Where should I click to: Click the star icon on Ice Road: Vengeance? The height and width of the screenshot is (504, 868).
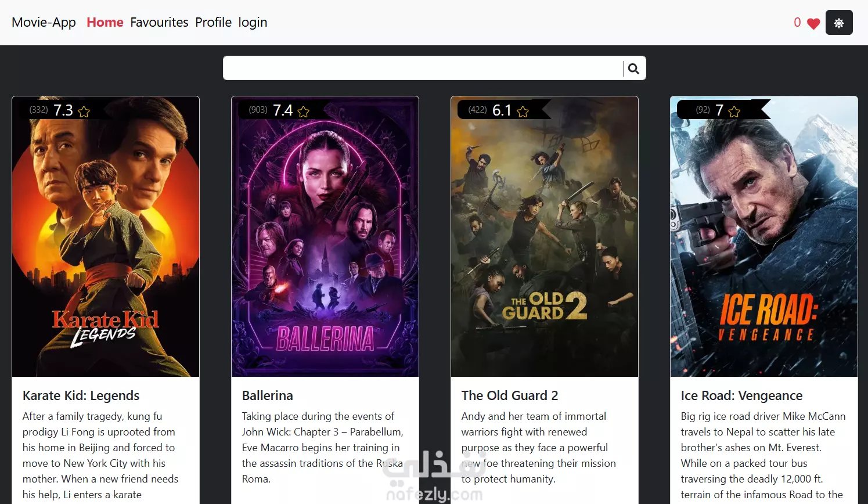(x=734, y=111)
